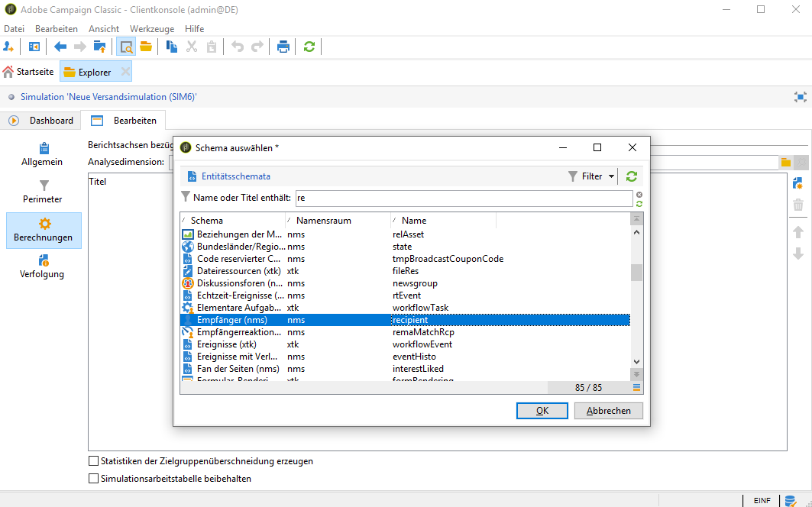Select the Dateiressourcen (xtk) row
This screenshot has height=507, width=812.
click(x=405, y=271)
